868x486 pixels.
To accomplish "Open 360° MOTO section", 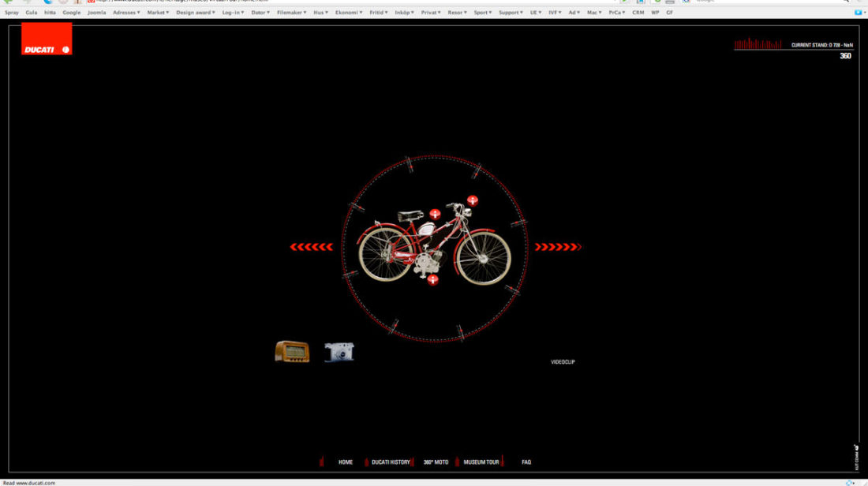I will (x=436, y=462).
